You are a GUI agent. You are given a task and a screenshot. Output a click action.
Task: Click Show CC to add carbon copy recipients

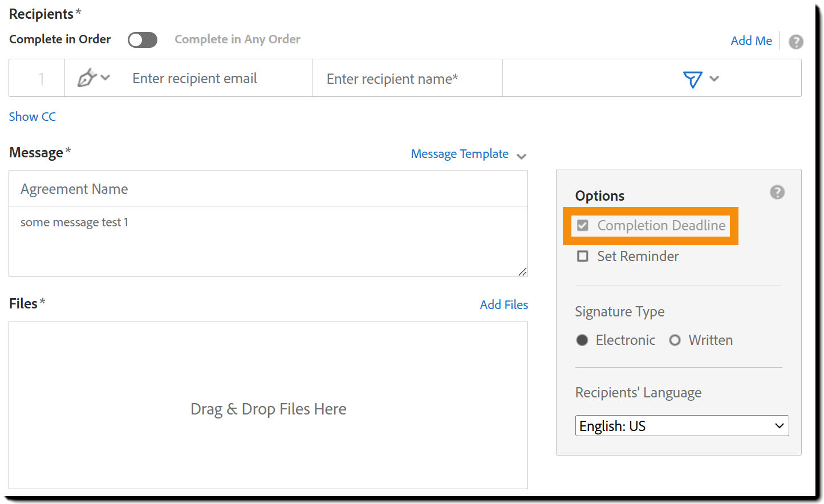(x=32, y=116)
